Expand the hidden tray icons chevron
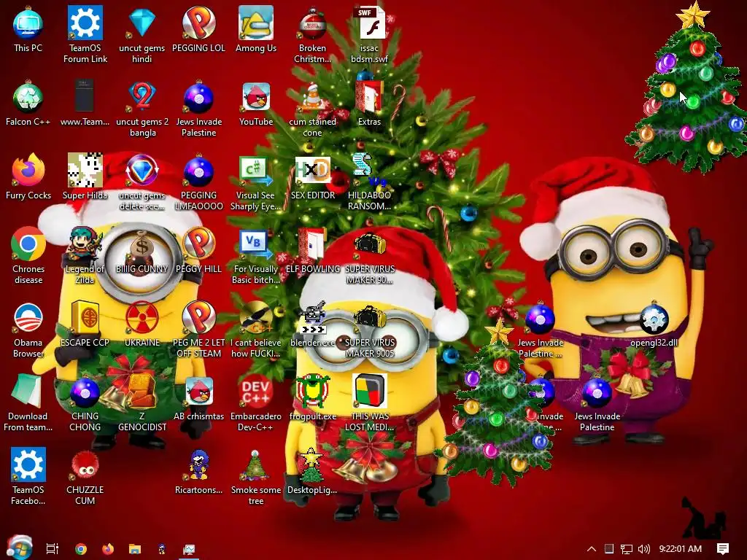 [591, 548]
